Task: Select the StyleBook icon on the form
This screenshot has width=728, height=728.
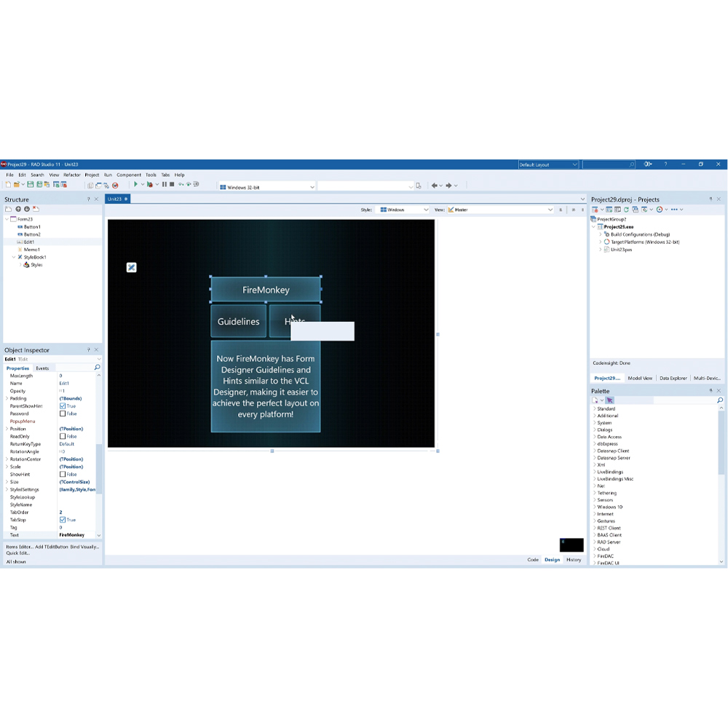Action: tap(131, 267)
